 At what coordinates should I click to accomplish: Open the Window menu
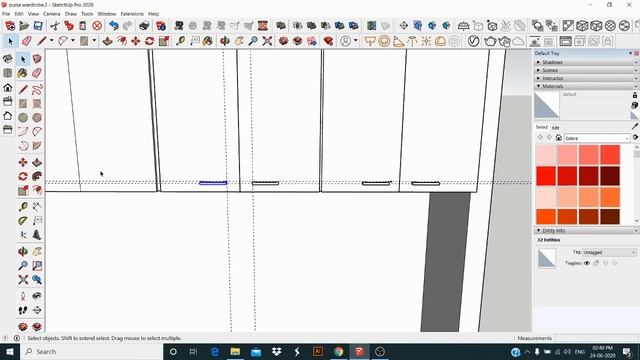(x=107, y=14)
